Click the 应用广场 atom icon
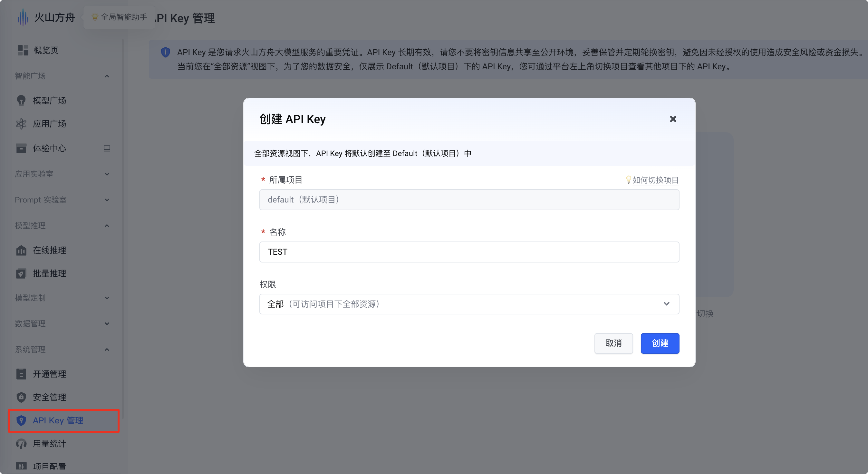868x474 pixels. click(21, 124)
